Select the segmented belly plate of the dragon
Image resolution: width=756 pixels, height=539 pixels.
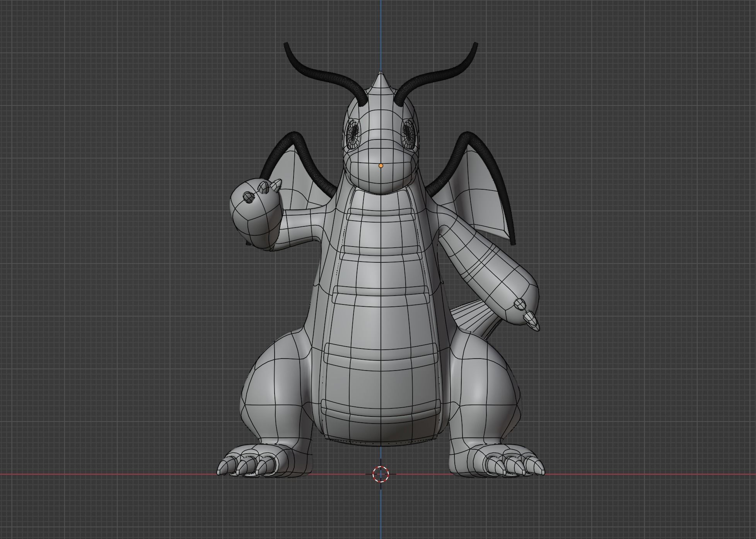(381, 317)
